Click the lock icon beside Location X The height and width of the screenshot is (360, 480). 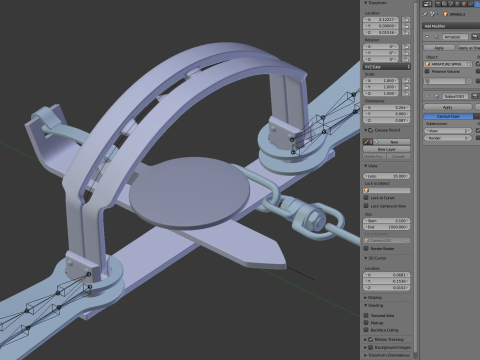[406, 20]
